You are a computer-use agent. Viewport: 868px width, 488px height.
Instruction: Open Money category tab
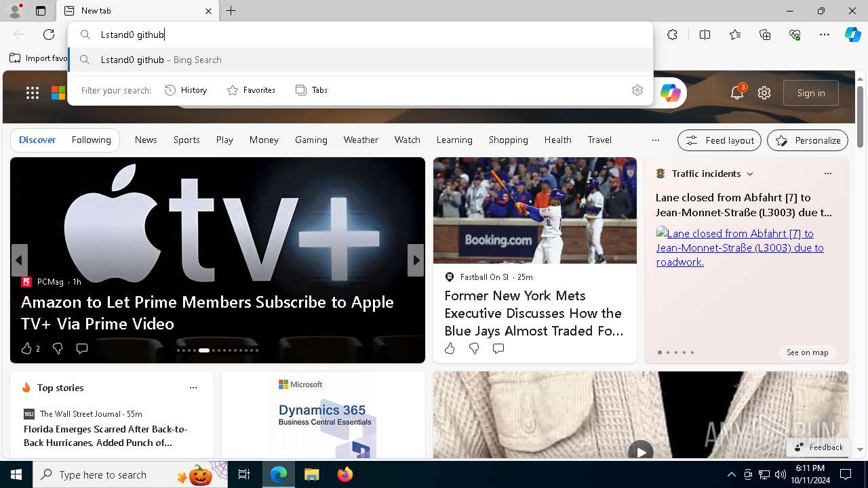pyautogui.click(x=264, y=140)
